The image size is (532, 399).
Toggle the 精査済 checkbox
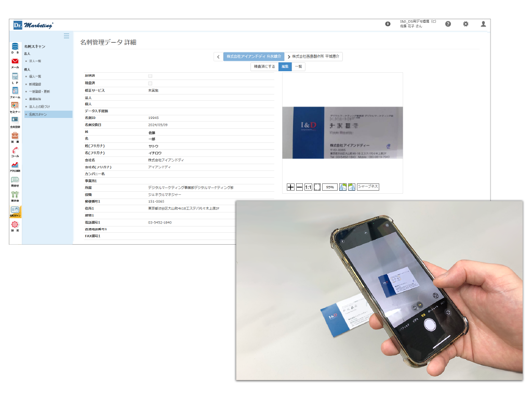(x=150, y=83)
